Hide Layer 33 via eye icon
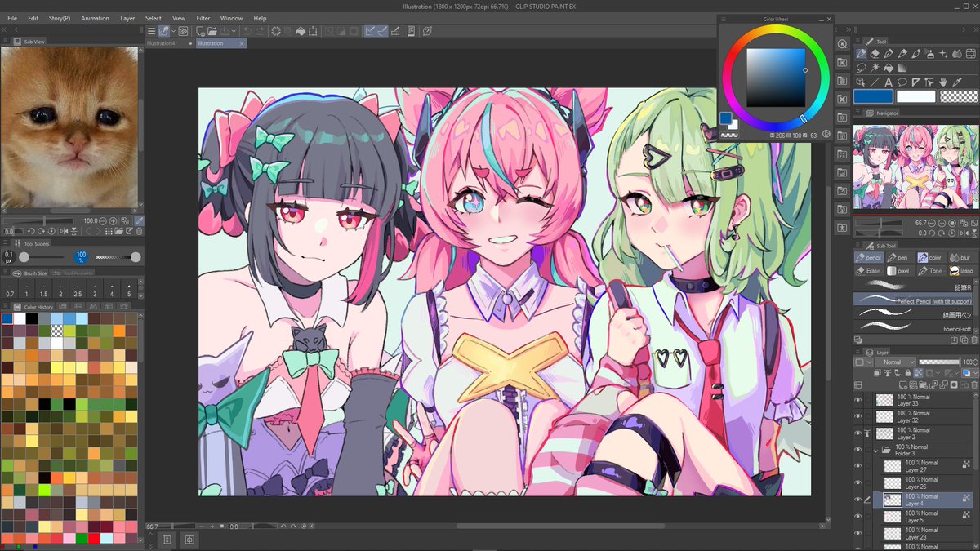Screen dimensions: 980x551 (x=857, y=400)
